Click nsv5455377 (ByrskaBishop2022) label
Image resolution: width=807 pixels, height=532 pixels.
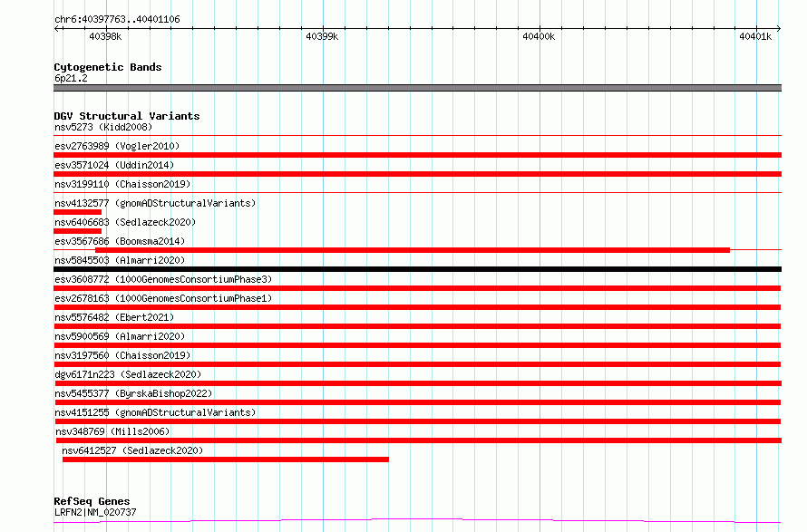coord(133,393)
